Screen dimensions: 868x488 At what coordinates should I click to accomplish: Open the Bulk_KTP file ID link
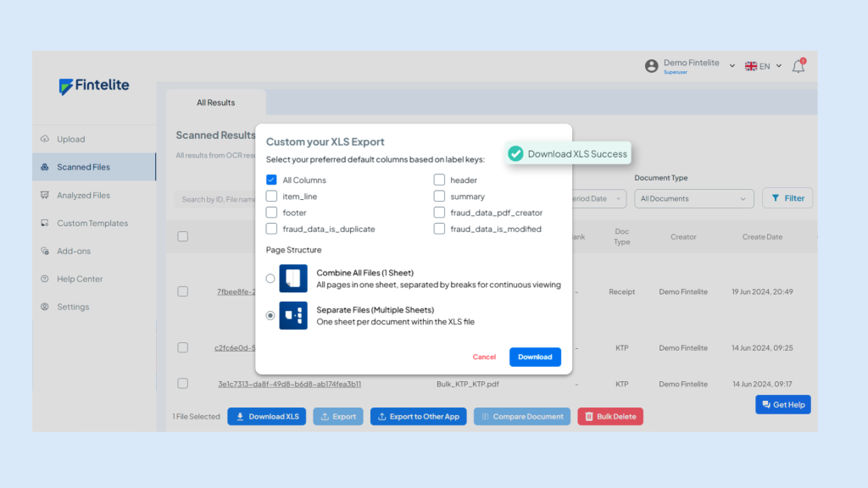point(289,384)
